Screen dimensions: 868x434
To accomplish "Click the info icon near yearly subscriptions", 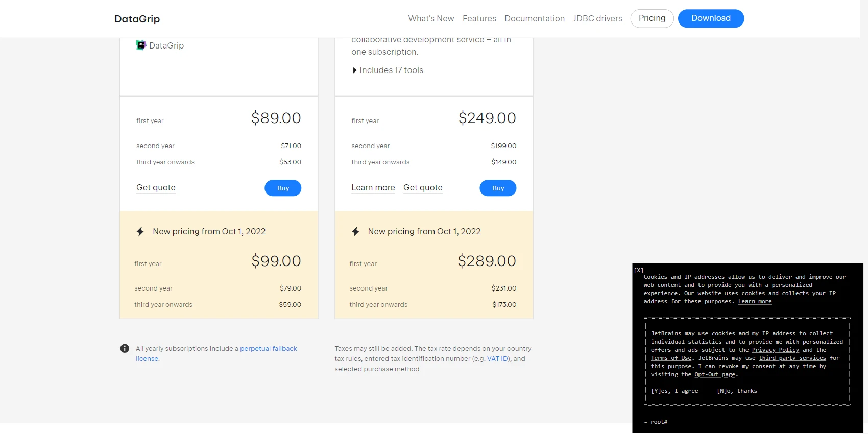I will (x=125, y=349).
